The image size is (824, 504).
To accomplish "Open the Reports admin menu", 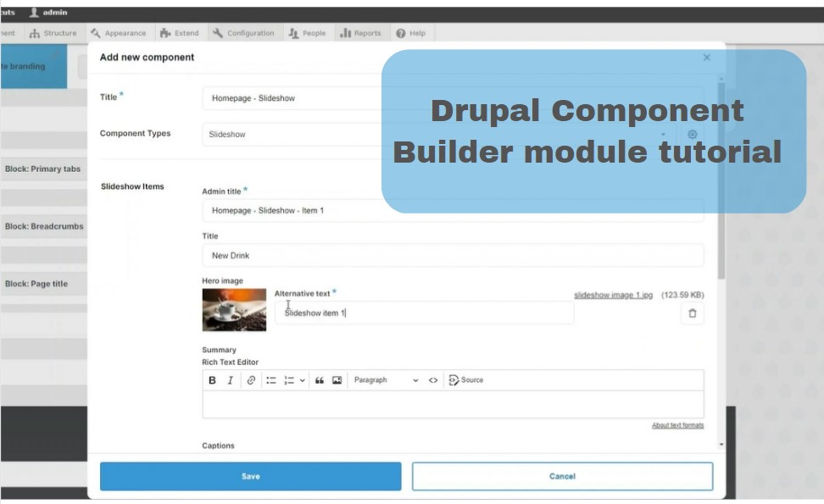I will (x=361, y=33).
